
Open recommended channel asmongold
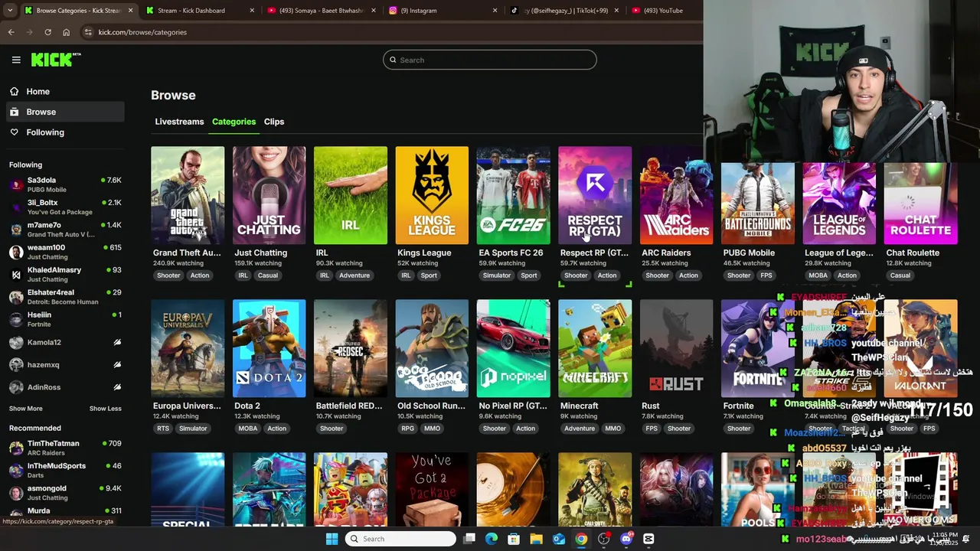coord(65,493)
